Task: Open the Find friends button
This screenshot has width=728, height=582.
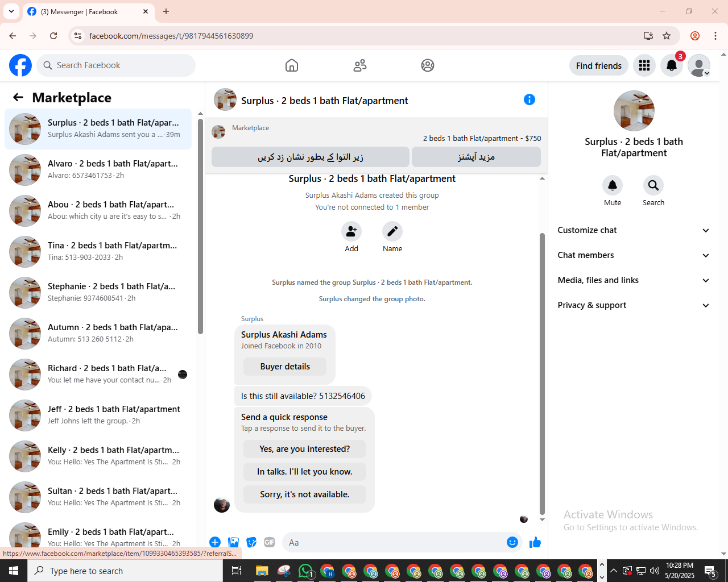Action: (x=599, y=65)
